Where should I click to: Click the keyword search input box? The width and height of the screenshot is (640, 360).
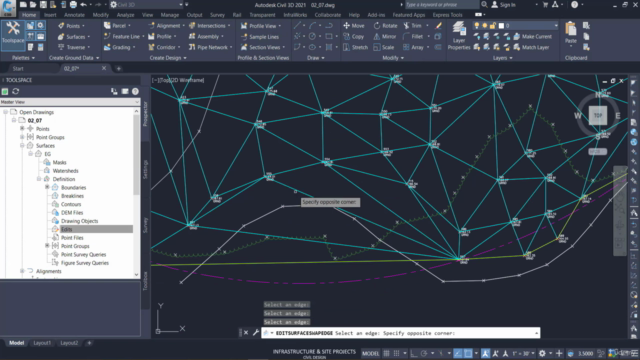[x=442, y=4]
